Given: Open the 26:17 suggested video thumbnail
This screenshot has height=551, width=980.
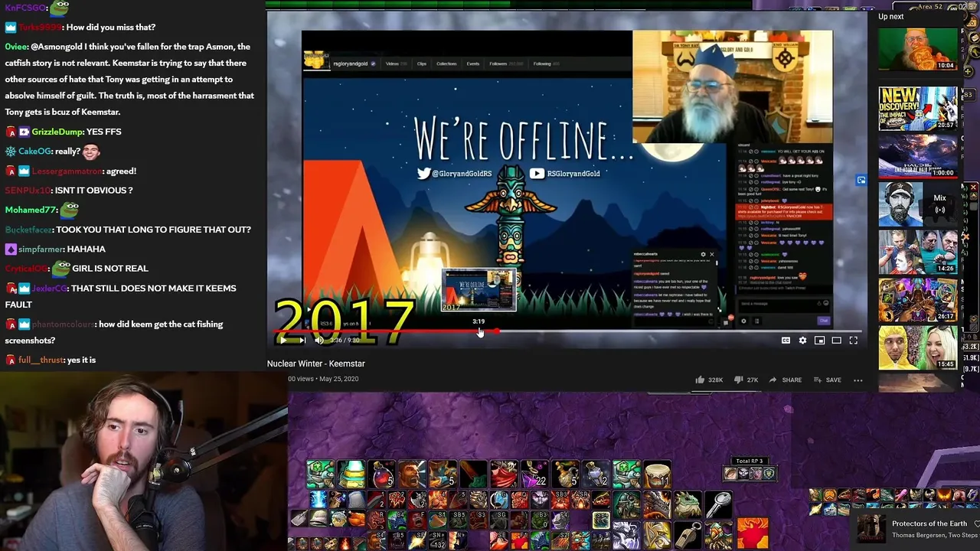Looking at the screenshot, I should click(917, 299).
